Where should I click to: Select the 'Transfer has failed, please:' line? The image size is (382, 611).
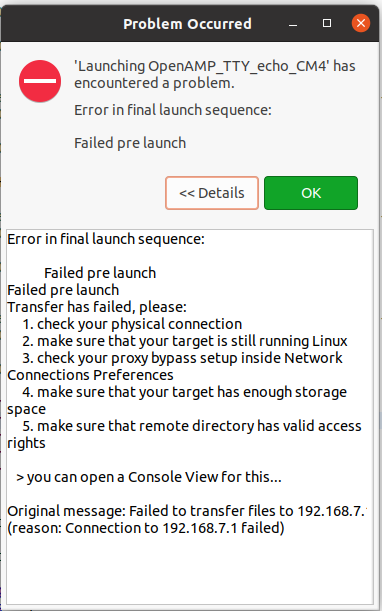97,307
